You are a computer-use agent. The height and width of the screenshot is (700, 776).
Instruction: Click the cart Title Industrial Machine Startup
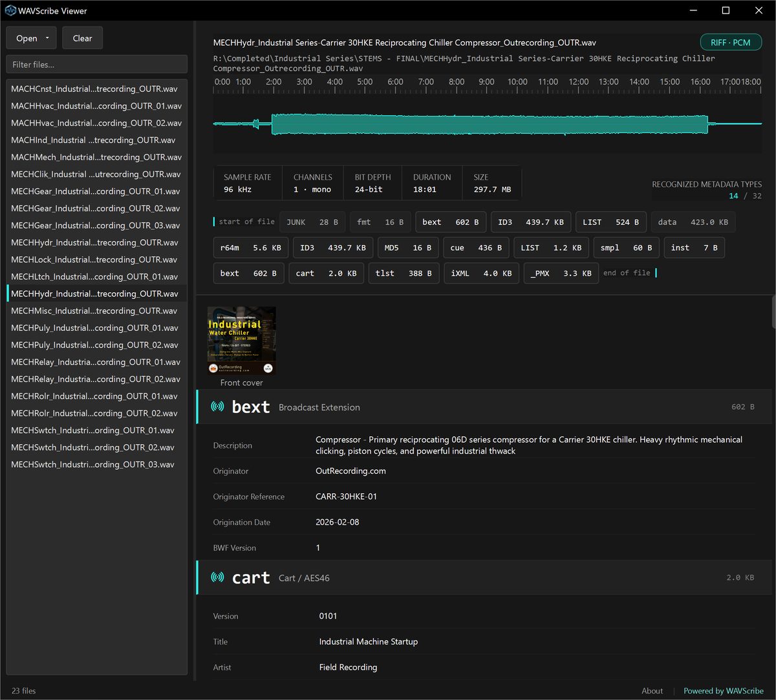[x=369, y=641]
